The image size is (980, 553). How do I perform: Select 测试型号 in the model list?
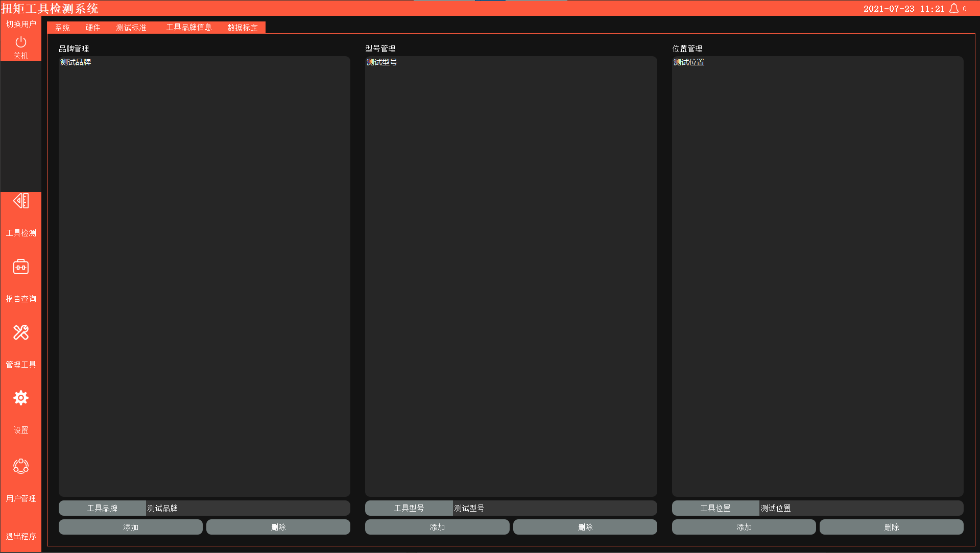382,62
